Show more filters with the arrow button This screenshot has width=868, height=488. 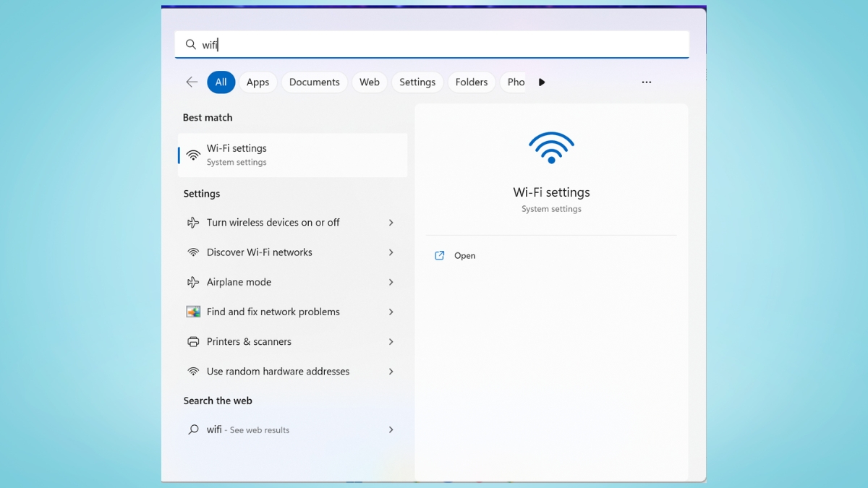[x=542, y=82]
